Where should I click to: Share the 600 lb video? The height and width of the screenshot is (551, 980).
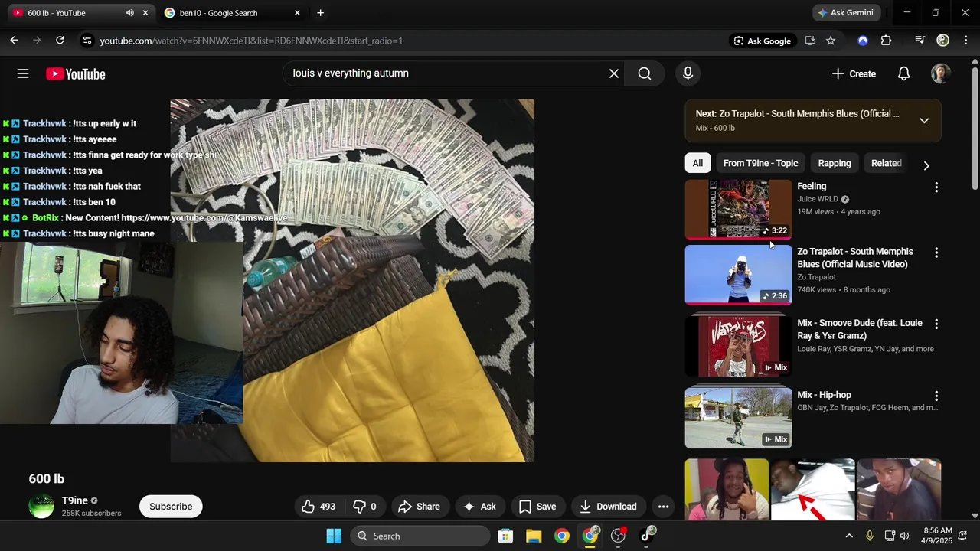419,507
